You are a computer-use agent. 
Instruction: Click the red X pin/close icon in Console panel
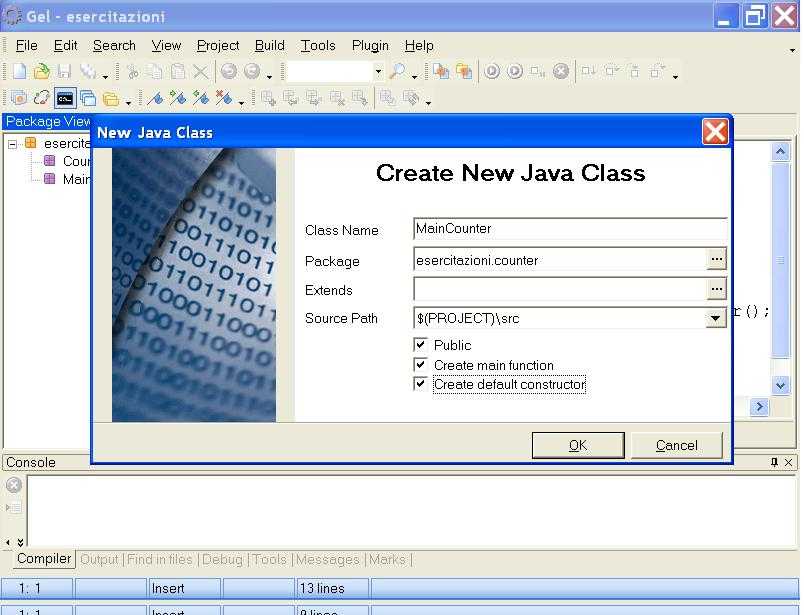click(789, 462)
